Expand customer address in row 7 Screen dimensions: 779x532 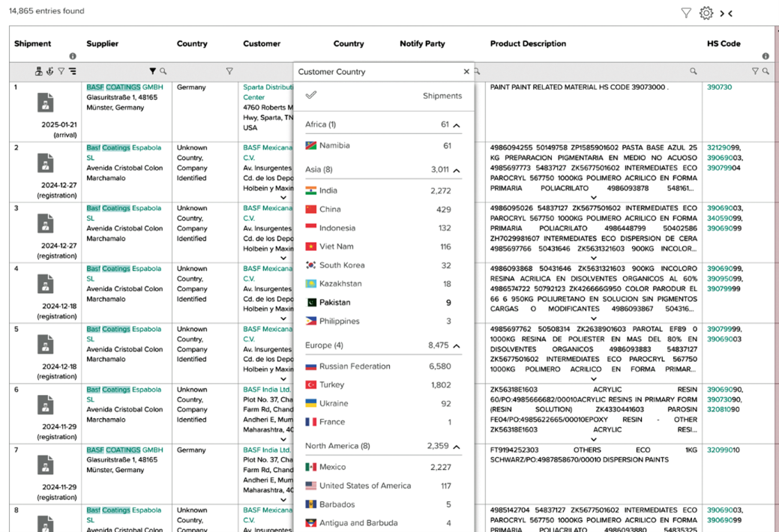pyautogui.click(x=283, y=500)
